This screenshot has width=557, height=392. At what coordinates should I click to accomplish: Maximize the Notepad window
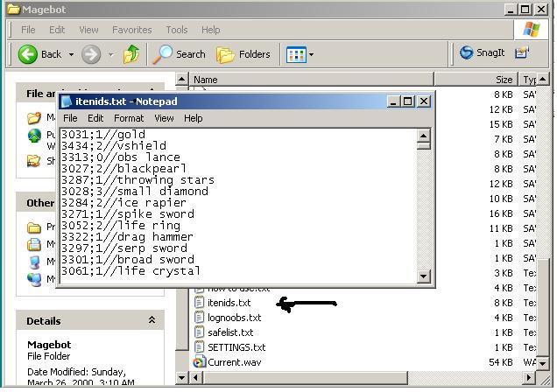point(407,101)
